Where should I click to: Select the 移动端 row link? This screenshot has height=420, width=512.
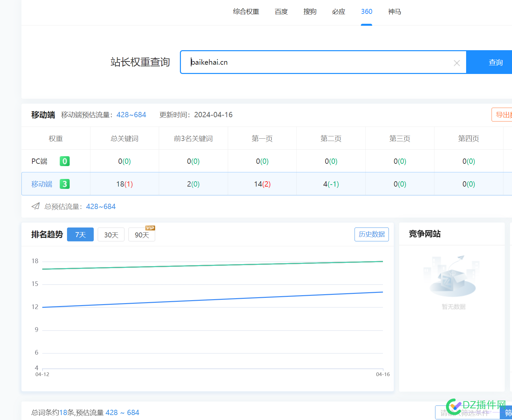(x=42, y=184)
